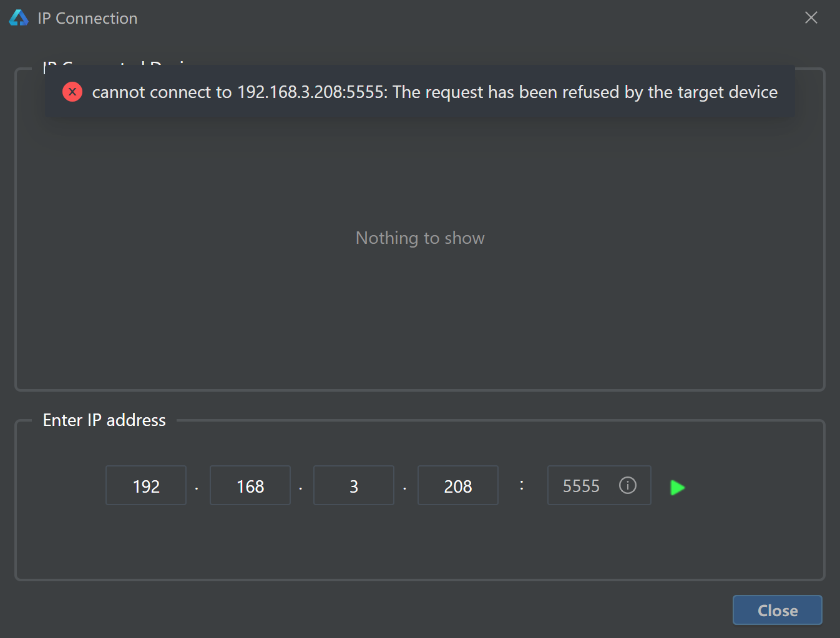Click the info icon inside port field
This screenshot has height=638, width=840.
click(x=627, y=485)
